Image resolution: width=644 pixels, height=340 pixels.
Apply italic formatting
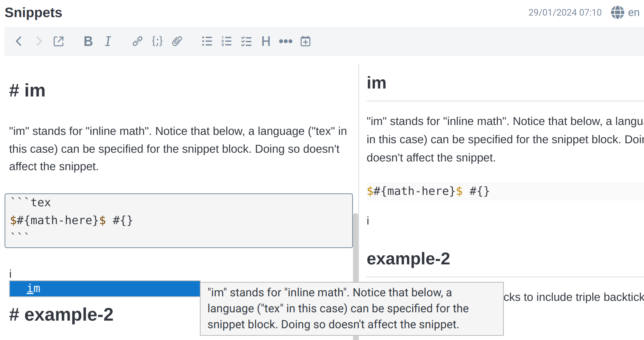pos(108,41)
